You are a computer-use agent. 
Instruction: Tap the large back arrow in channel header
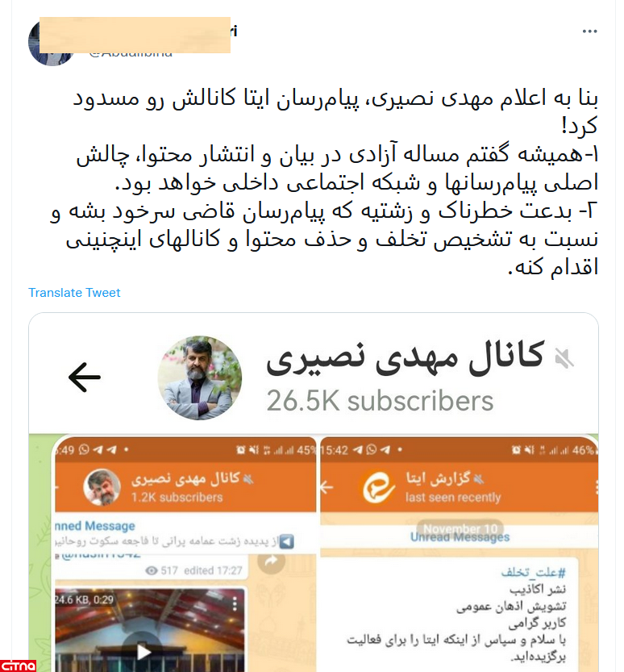[x=85, y=378]
